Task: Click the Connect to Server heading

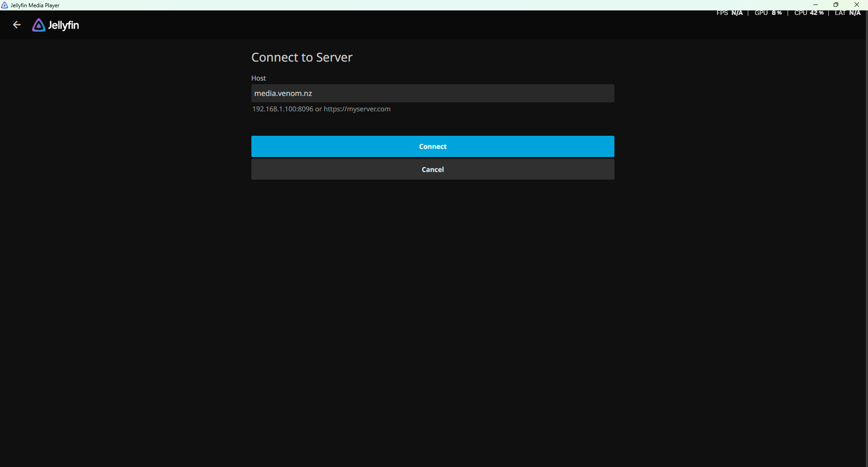Action: coord(302,57)
